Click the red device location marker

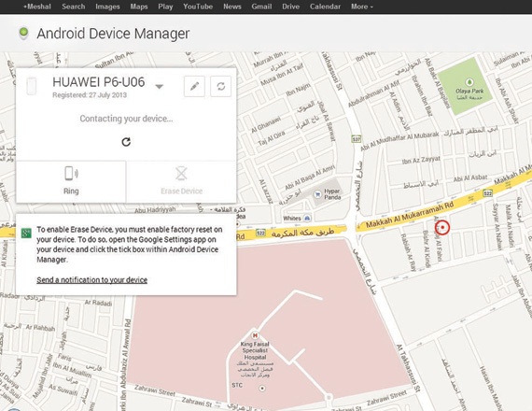coord(442,227)
